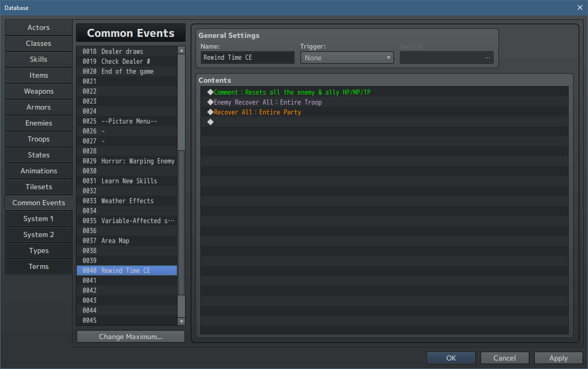Open the Tilesets tab
This screenshot has height=369, width=588.
tap(39, 187)
